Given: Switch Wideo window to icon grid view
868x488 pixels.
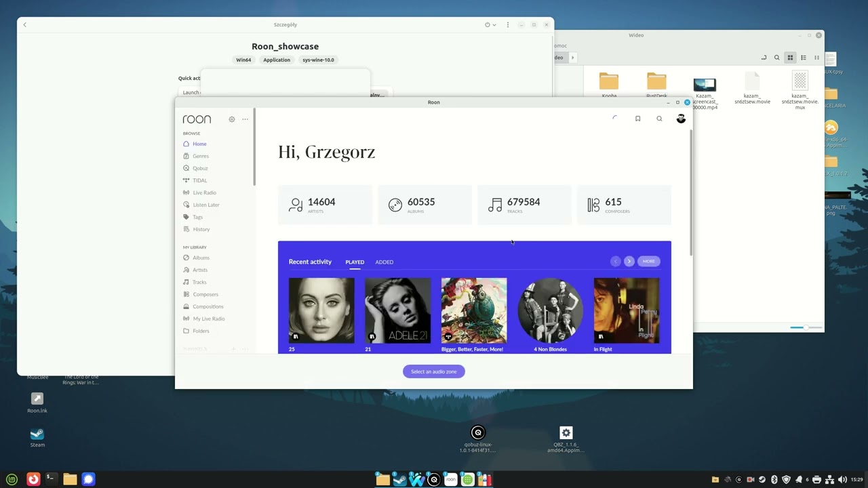Looking at the screenshot, I should (x=790, y=58).
